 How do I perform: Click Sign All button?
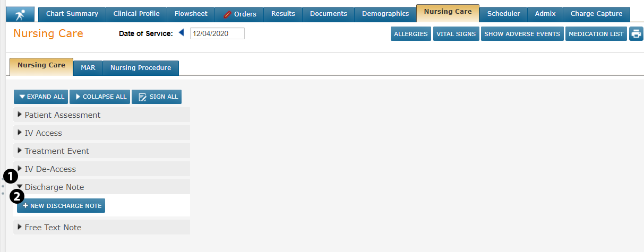157,97
